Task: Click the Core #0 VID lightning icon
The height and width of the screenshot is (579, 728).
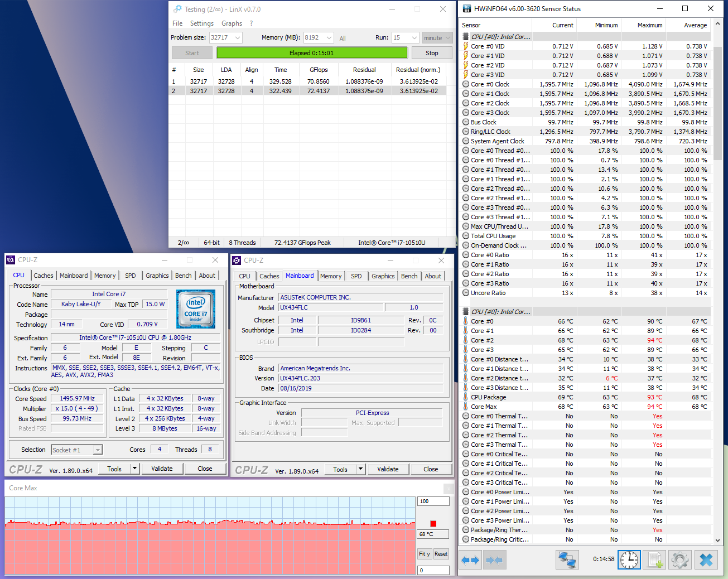Action: (x=466, y=46)
